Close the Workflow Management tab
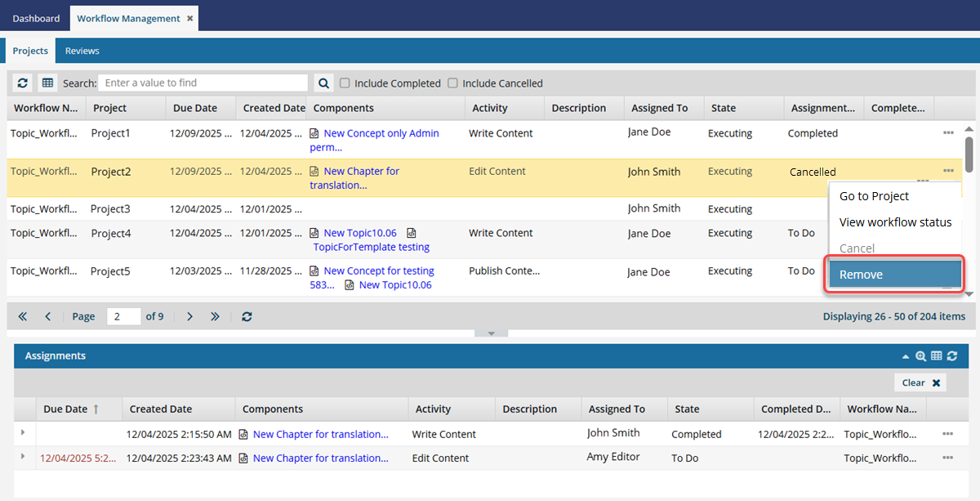 (x=189, y=18)
